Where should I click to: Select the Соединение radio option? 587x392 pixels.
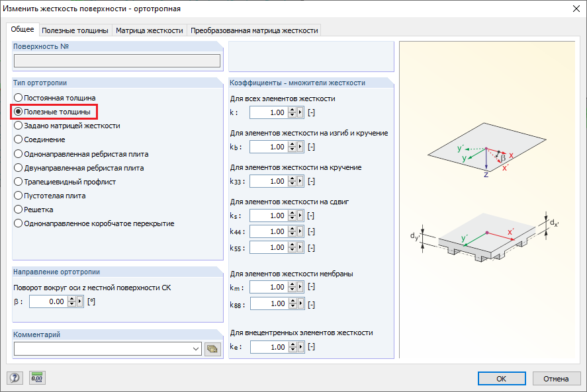pos(40,139)
